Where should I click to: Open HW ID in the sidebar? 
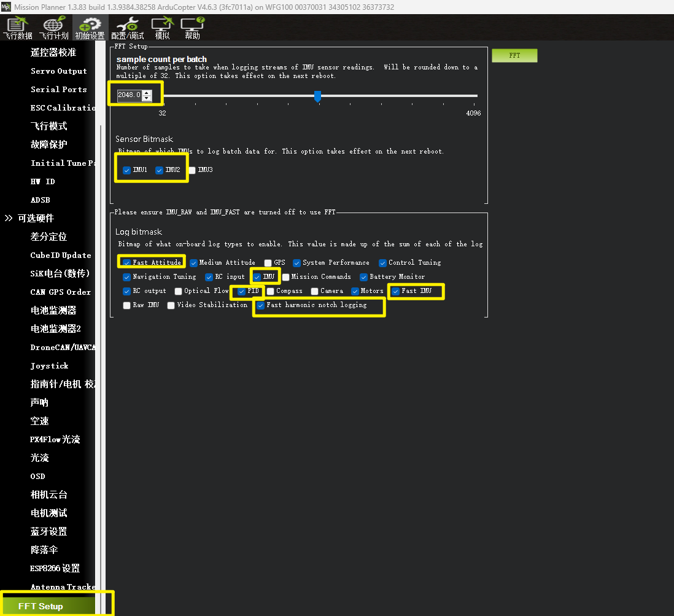42,182
